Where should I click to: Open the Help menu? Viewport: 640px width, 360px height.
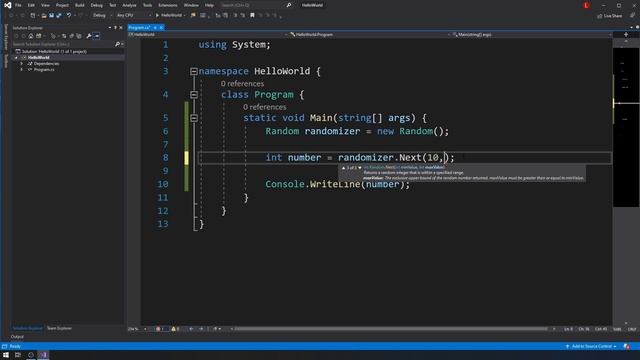(209, 5)
